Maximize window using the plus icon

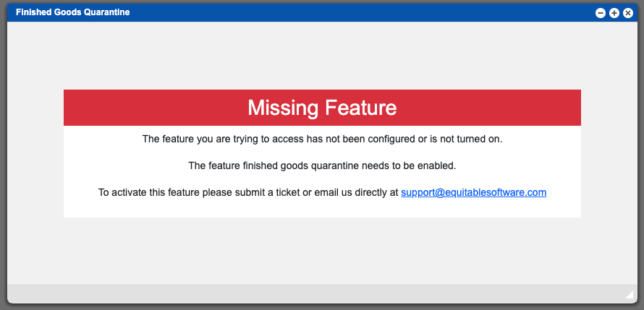pyautogui.click(x=614, y=13)
